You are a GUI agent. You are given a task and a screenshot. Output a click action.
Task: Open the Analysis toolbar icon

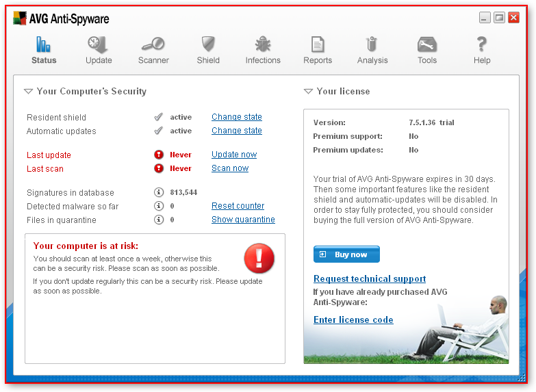(372, 44)
